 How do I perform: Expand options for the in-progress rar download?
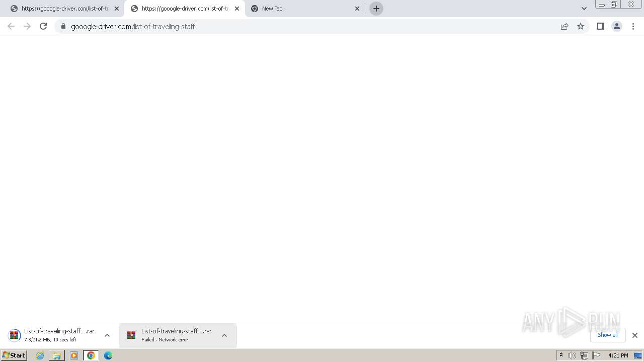click(x=107, y=335)
